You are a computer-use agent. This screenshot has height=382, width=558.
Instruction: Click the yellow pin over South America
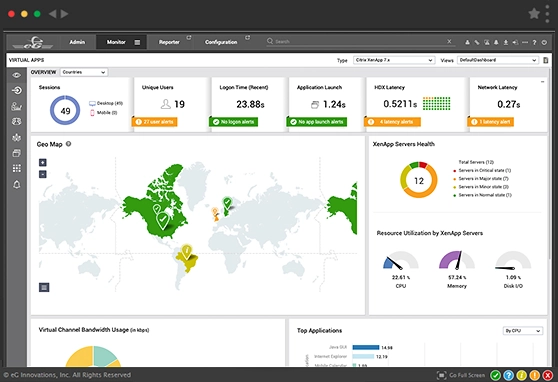click(186, 251)
